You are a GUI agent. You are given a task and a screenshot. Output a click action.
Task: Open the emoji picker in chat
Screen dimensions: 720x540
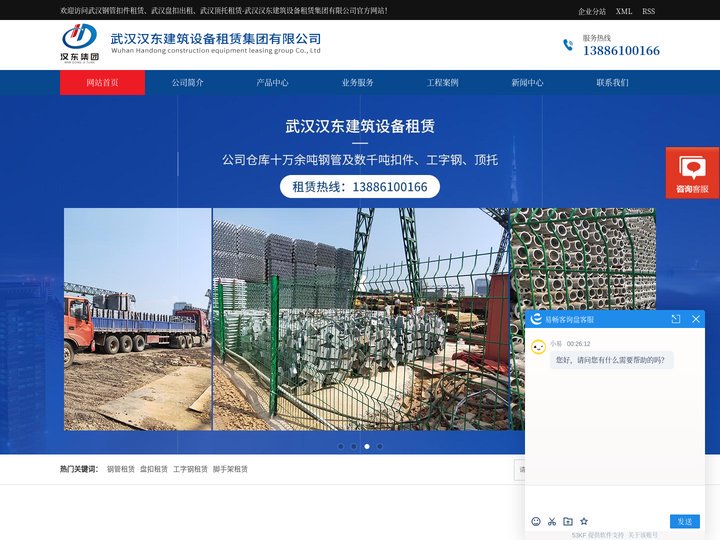pyautogui.click(x=536, y=521)
